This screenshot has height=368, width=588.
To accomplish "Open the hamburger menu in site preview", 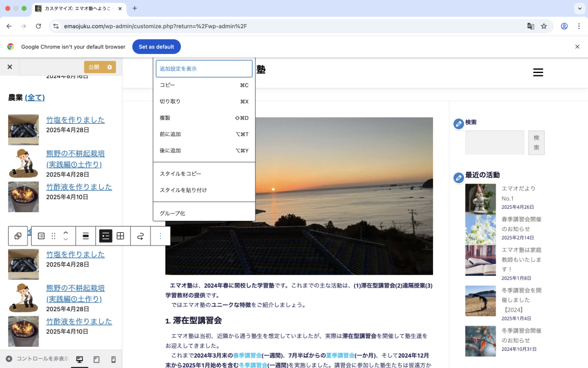I will 538,72.
